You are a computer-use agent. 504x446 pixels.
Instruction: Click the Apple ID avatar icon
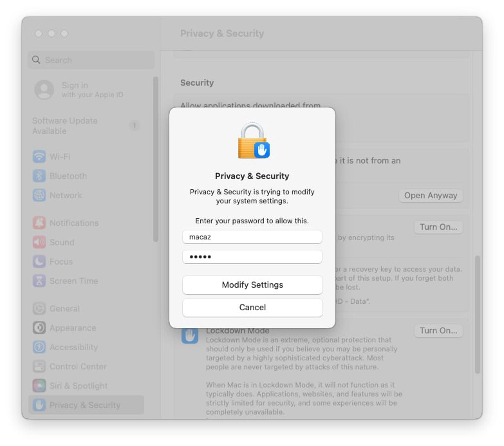click(x=44, y=89)
